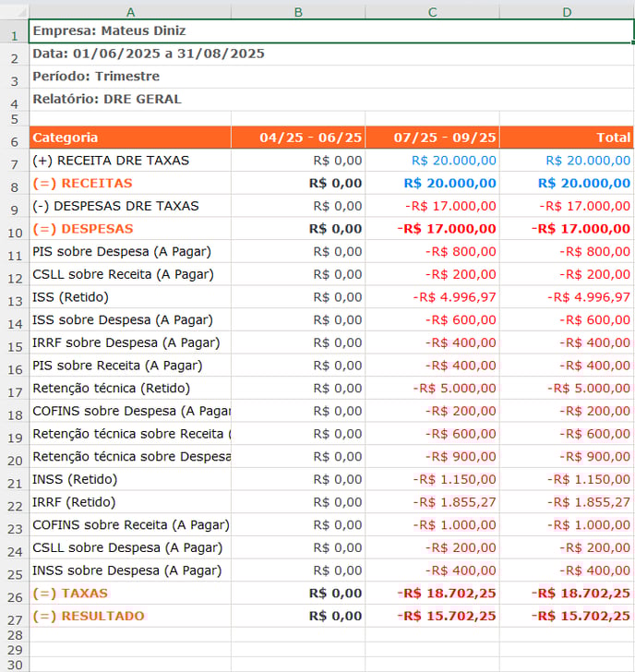Viewport: 635px width, 672px height.
Task: Select 'IRRF sobre Despesa (A Pagar)' cell
Action: tap(130, 342)
